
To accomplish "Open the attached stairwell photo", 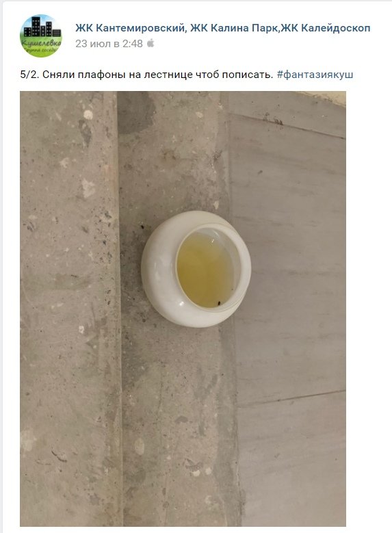I will point(183,309).
